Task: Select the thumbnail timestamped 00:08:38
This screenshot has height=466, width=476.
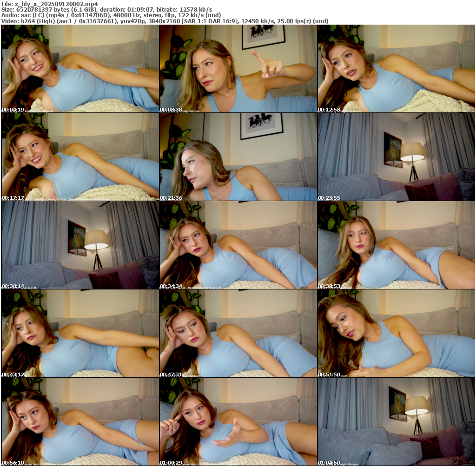Action: pyautogui.click(x=238, y=69)
